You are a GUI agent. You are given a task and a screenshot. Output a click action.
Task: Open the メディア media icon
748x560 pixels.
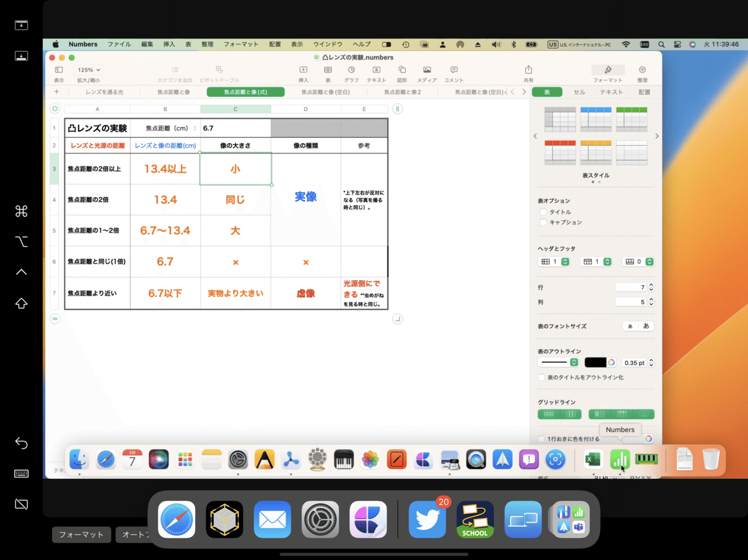[x=427, y=70]
